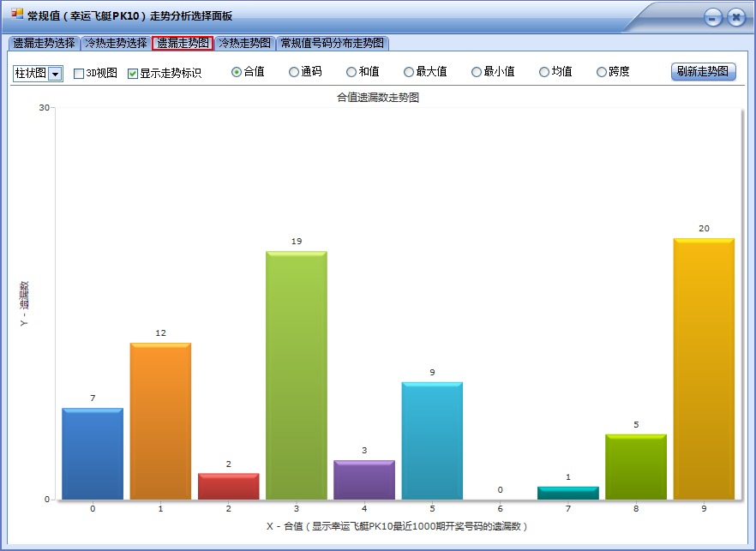Click the yellow bar for value 9

click(x=704, y=368)
